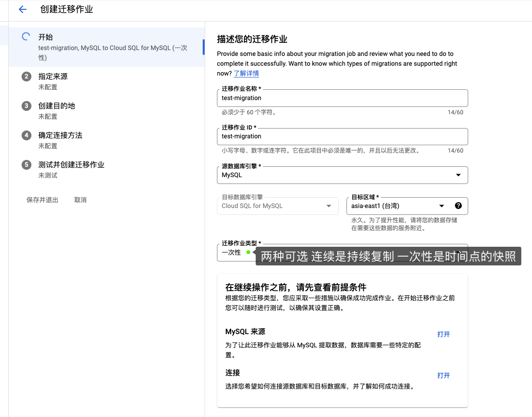Open the 了解详情 link
Screen dimensions: 532x417
(x=246, y=74)
